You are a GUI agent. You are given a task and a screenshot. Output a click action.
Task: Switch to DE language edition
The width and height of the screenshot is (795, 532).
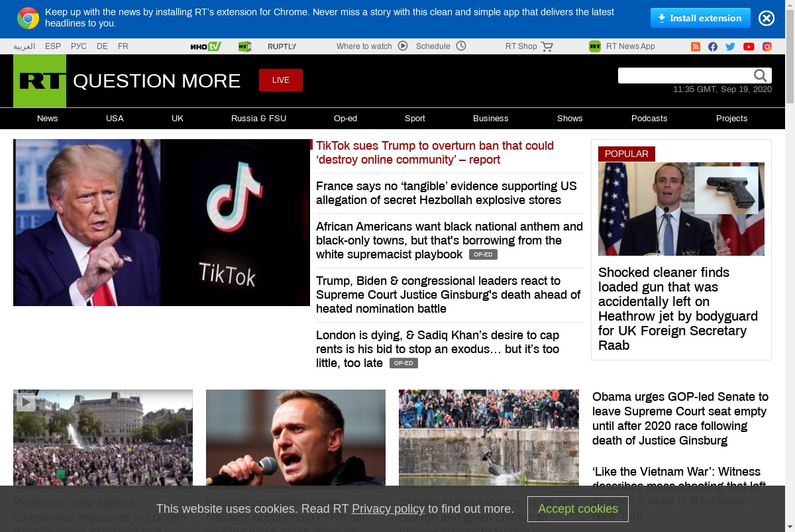[x=102, y=46]
